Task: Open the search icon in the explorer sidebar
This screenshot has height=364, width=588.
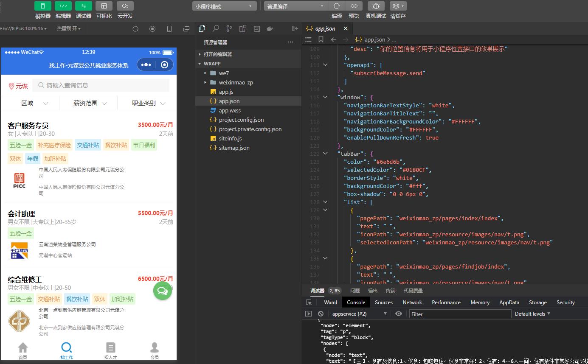Action: 216,28
